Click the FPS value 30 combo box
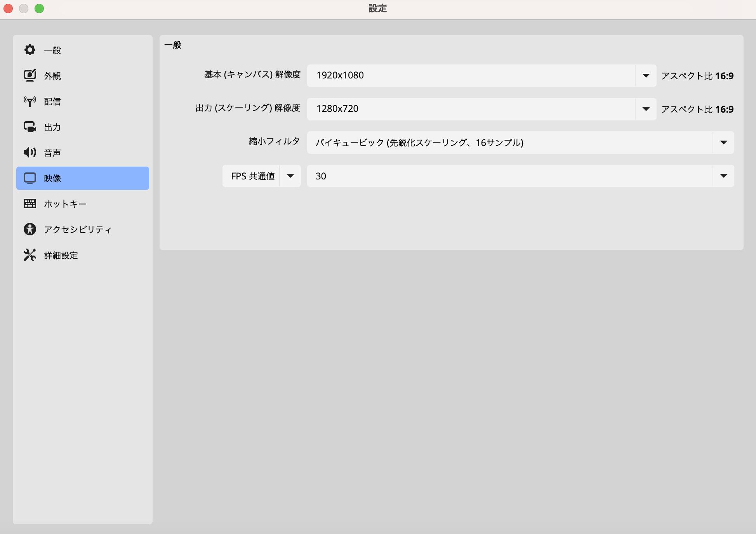Viewport: 756px width, 534px height. (520, 176)
